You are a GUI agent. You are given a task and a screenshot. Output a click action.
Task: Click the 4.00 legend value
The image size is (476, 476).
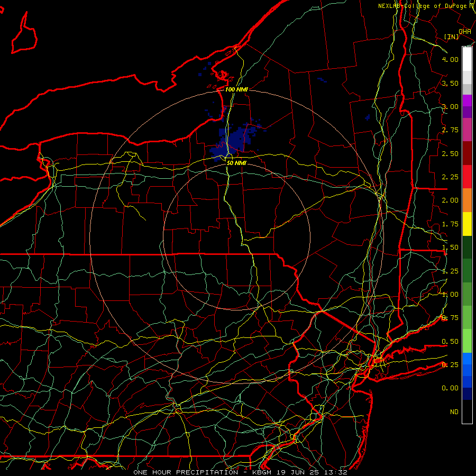click(450, 59)
